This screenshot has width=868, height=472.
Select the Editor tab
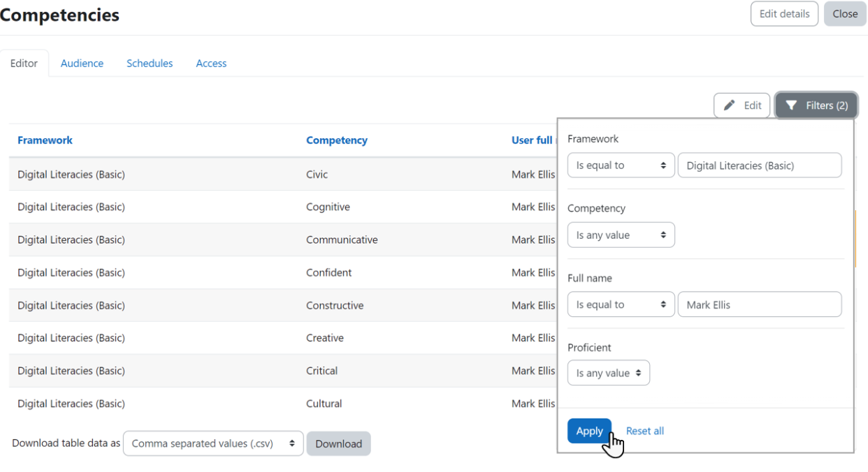[x=24, y=64]
